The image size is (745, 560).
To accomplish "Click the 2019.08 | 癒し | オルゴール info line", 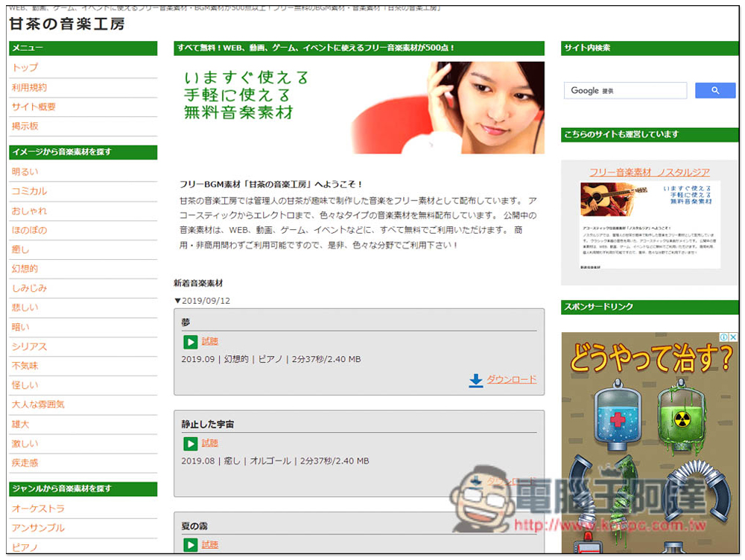I will click(275, 461).
